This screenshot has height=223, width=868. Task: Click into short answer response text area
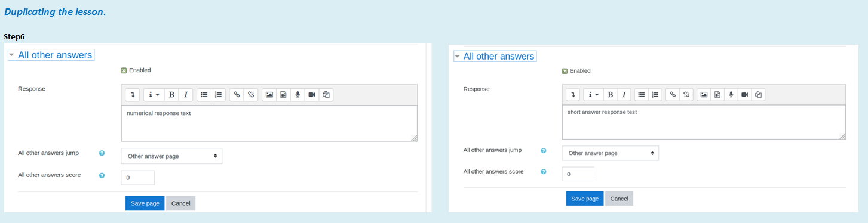tap(704, 122)
